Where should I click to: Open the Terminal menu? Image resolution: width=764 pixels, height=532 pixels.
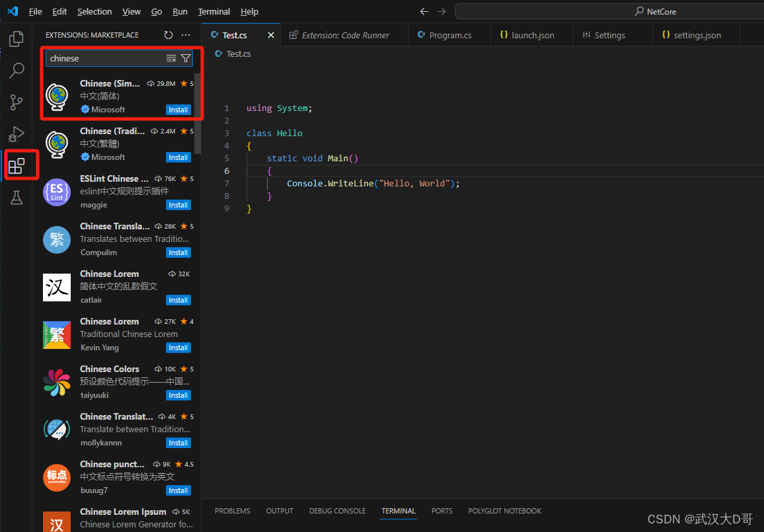214,11
